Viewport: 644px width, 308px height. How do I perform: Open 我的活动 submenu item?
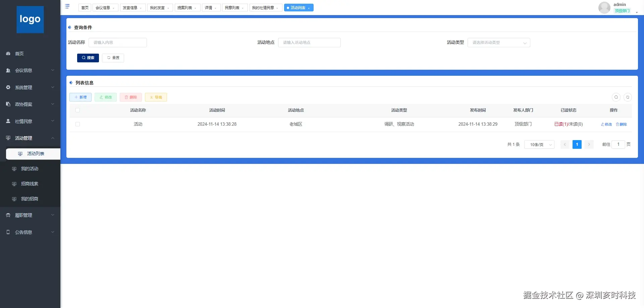click(x=30, y=169)
